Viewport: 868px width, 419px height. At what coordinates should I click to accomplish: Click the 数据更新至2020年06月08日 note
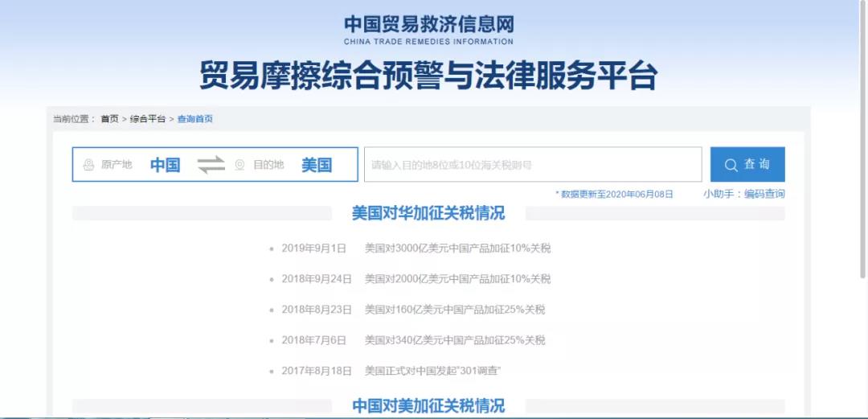615,194
